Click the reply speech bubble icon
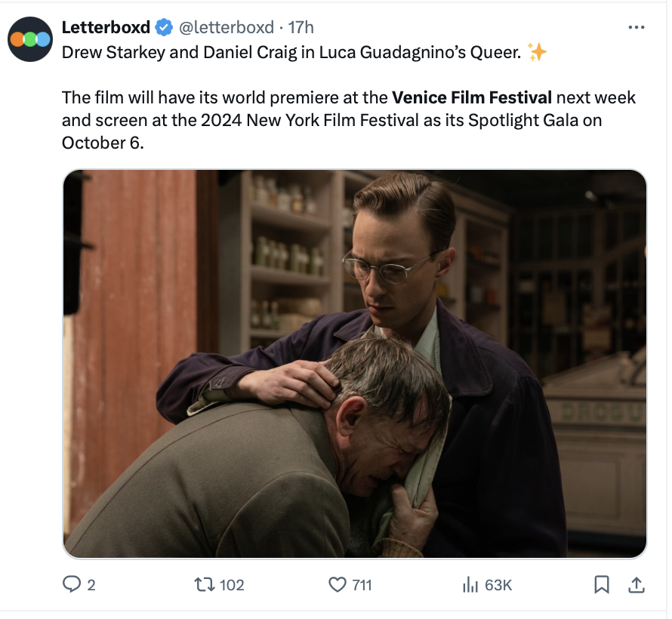672x619 pixels. pos(72,584)
